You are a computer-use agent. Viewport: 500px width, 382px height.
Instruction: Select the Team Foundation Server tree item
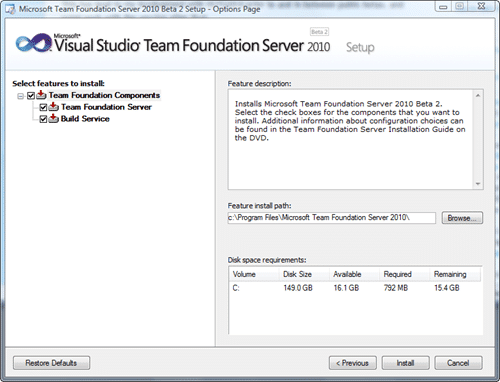pos(106,107)
